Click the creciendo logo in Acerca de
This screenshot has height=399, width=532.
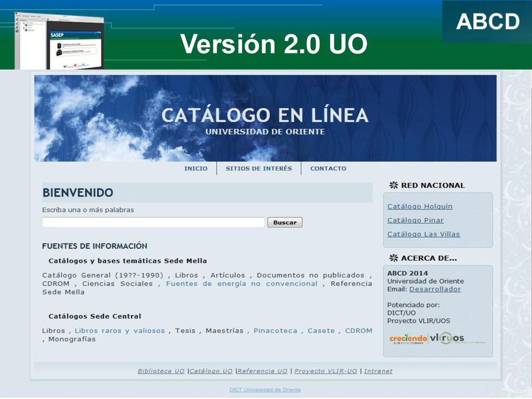coord(408,339)
